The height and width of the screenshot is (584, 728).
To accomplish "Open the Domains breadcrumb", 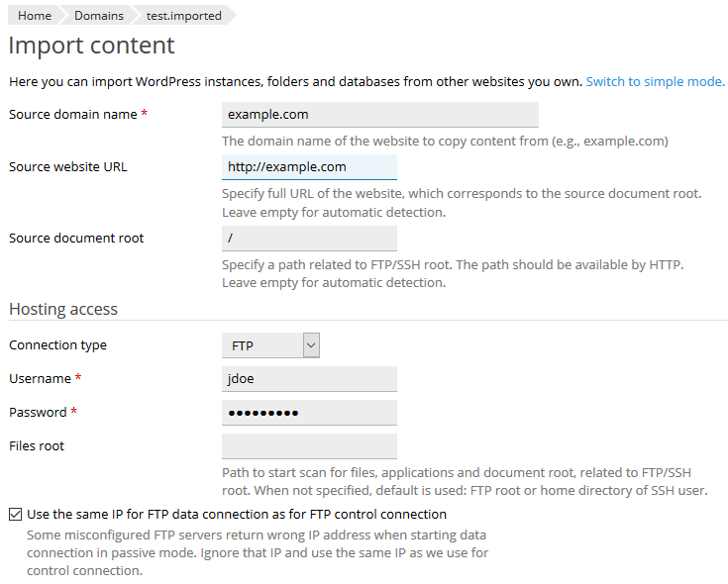I will tap(98, 15).
